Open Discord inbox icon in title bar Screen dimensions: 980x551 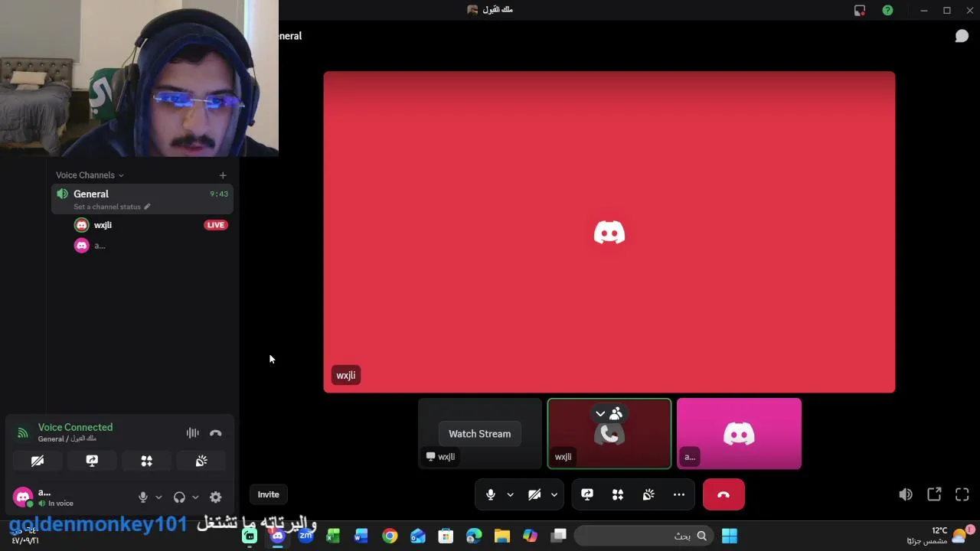pyautogui.click(x=860, y=10)
